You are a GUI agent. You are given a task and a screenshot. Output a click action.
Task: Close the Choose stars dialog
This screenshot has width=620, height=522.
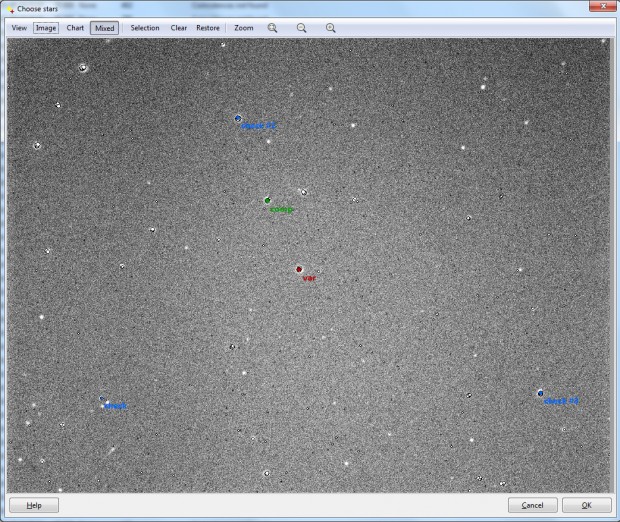(603, 6)
